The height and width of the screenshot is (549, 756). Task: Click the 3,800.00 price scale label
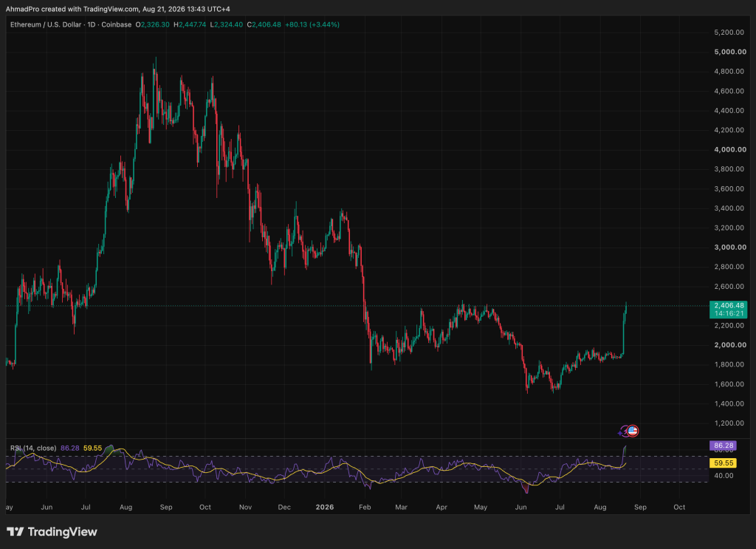coord(730,169)
